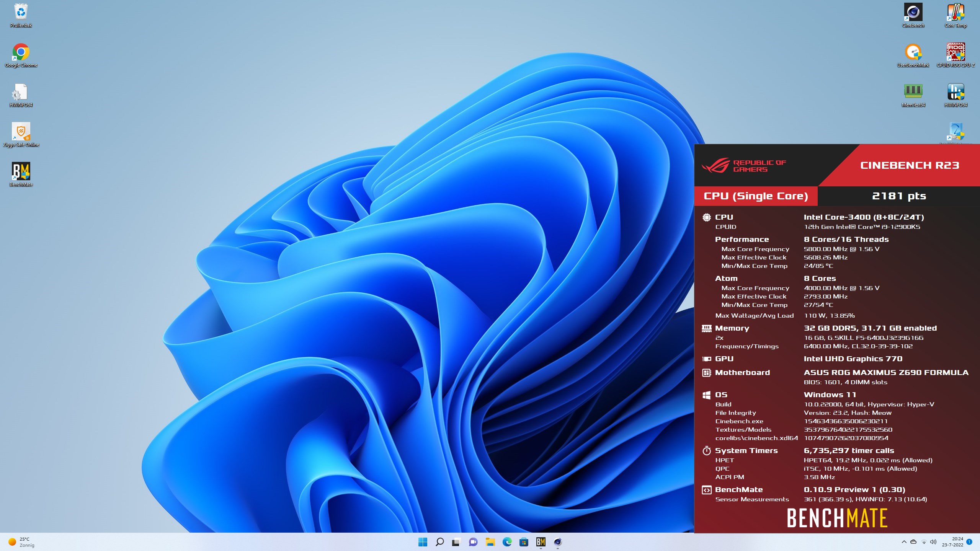
Task: Click 6,735,297 timer calls text
Action: pyautogui.click(x=849, y=451)
